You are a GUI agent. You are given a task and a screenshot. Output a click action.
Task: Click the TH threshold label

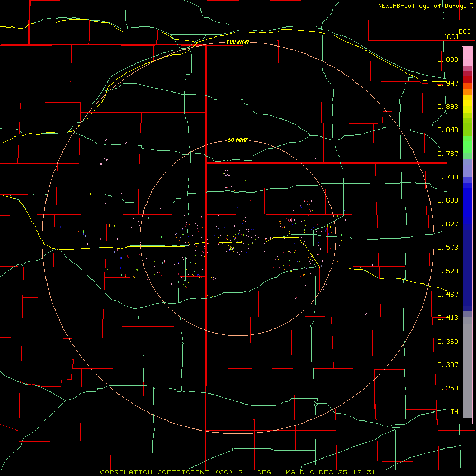[454, 412]
